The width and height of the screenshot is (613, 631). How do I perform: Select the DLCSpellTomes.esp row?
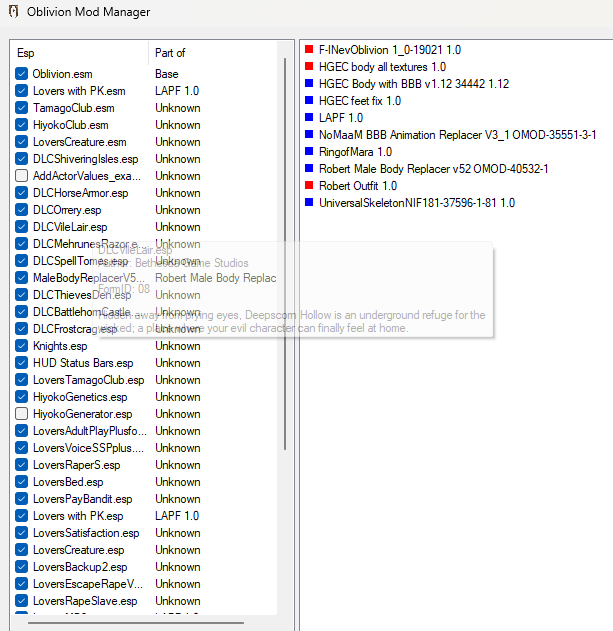(146, 261)
